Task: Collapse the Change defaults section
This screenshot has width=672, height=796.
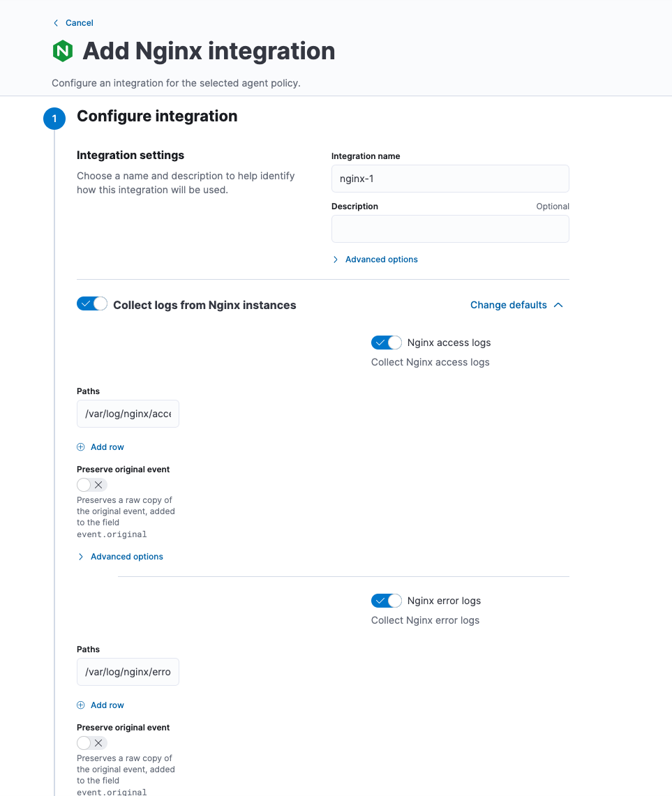Action: click(508, 304)
